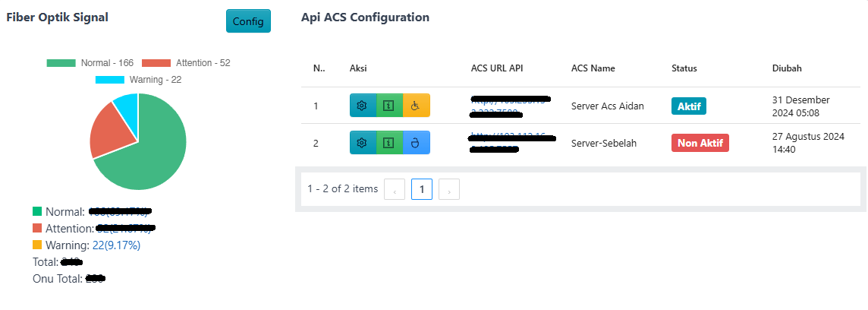Click Non Aktif status badge
Viewport: 868px width, 310px height.
[x=700, y=143]
